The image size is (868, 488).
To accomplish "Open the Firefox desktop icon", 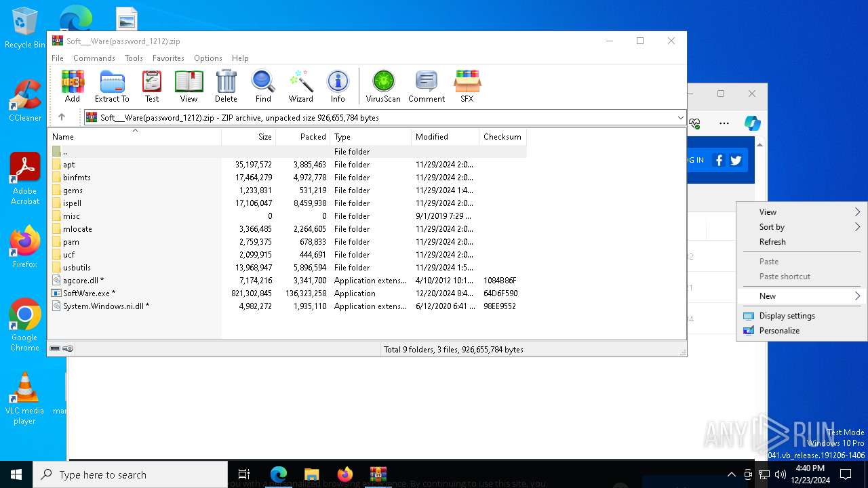I will click(x=24, y=247).
